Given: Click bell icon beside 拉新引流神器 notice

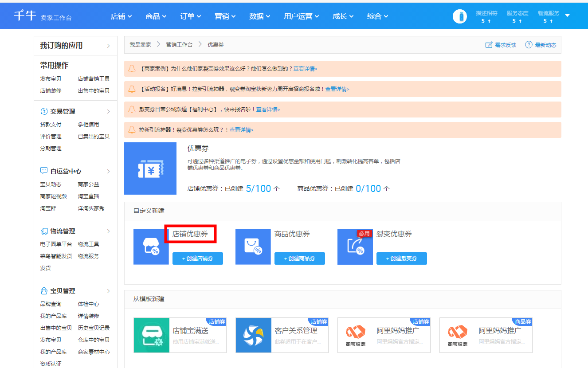Looking at the screenshot, I should [x=132, y=130].
